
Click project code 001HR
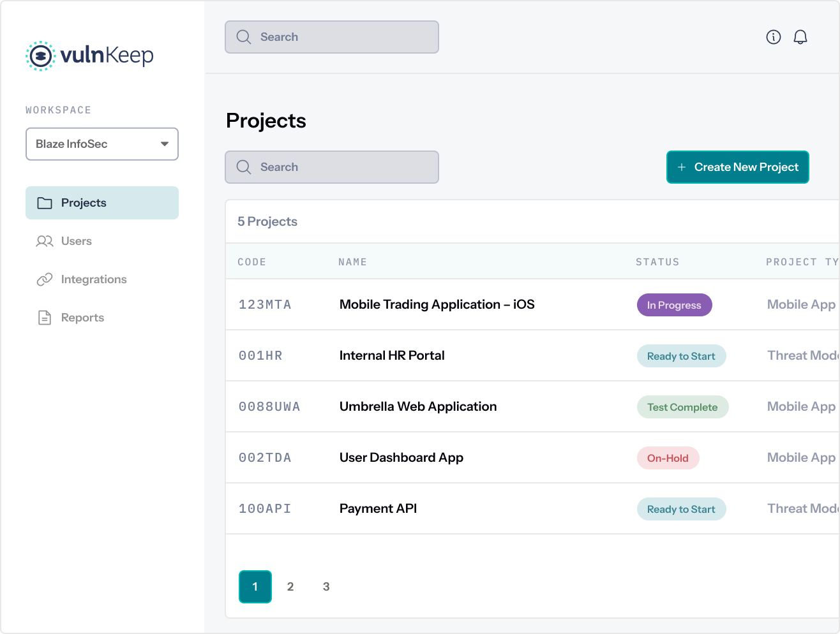pos(260,356)
